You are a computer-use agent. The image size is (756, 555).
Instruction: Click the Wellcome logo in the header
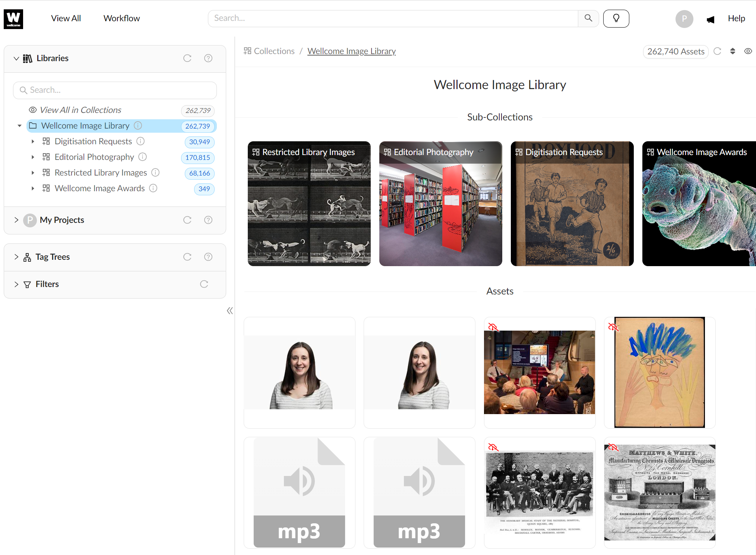click(13, 19)
